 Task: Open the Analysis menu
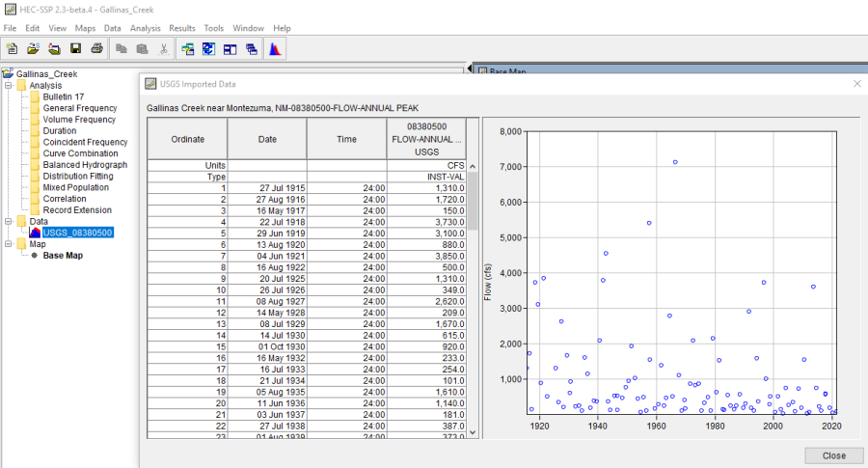point(146,28)
